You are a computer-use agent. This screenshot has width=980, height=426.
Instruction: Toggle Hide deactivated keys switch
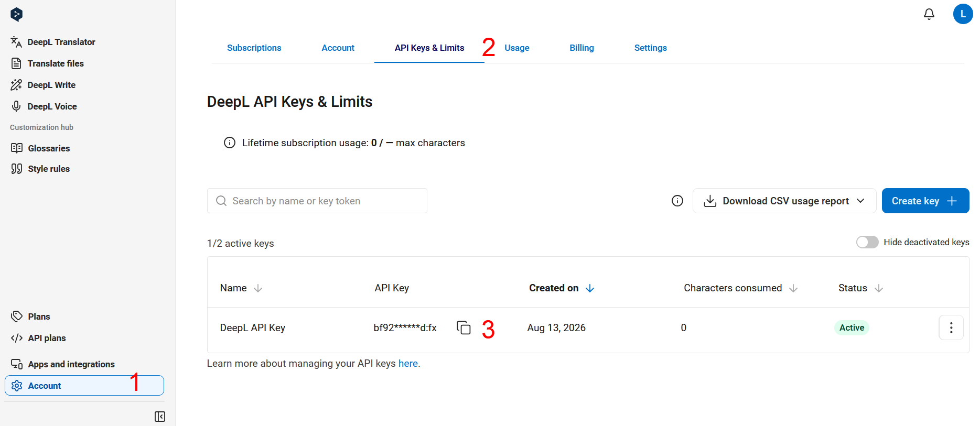pos(867,242)
